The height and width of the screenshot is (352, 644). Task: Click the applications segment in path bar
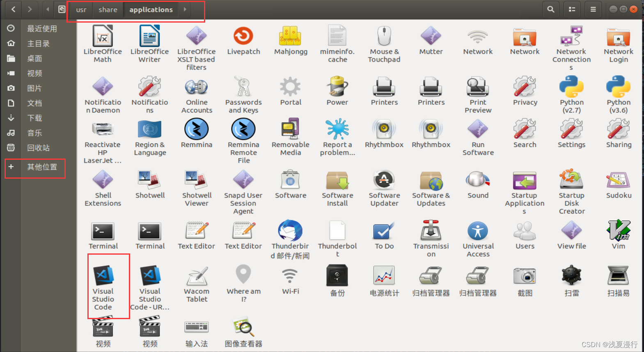151,9
